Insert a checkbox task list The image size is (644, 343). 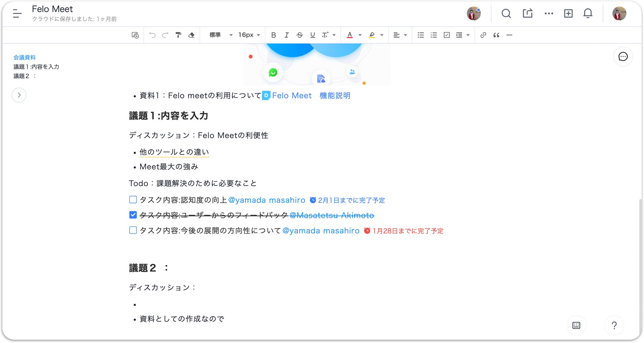pyautogui.click(x=447, y=35)
